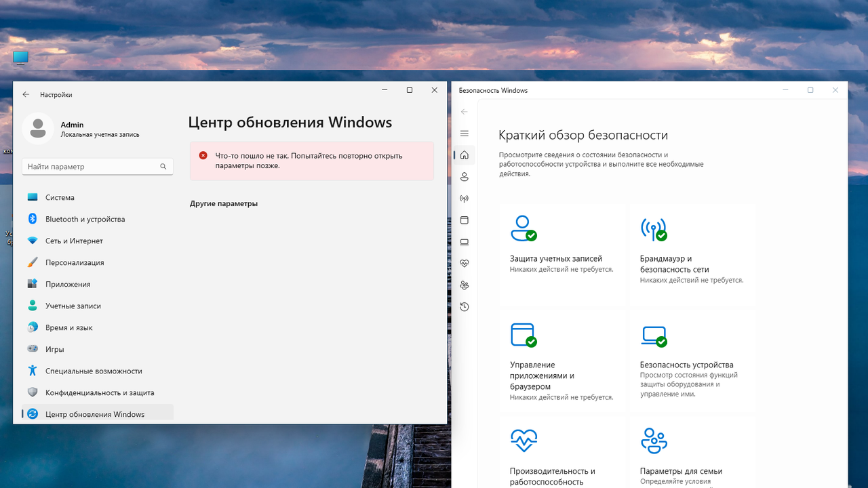
Task: Click the Время и язык globe icon
Action: click(32, 327)
